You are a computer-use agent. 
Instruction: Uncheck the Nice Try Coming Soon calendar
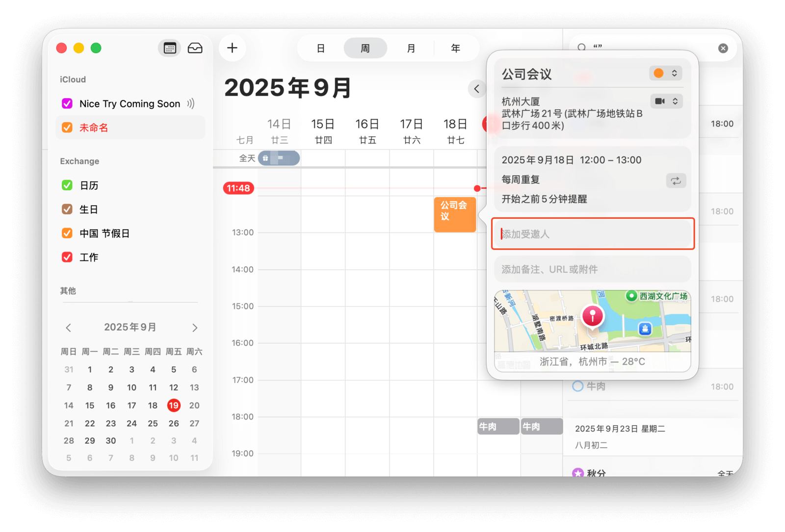67,103
